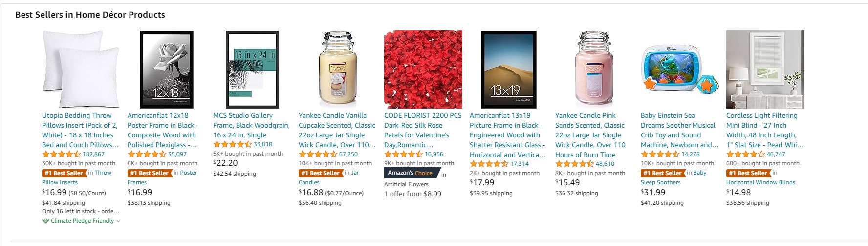Open the Cordless Light Filtering Mini Blind image
Screen dimensions: 868x246
[x=765, y=69]
